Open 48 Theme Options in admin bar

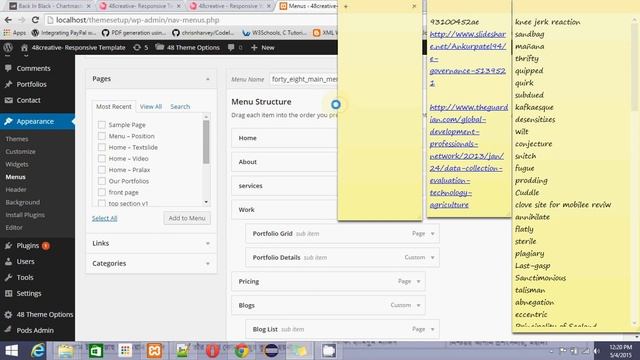pyautogui.click(x=188, y=47)
